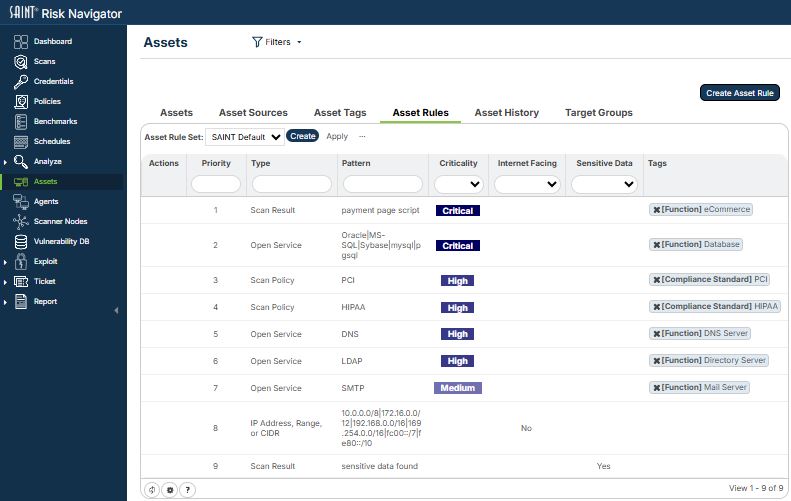The image size is (791, 501).
Task: Click the SAINT Risk Navigator logo
Action: 66,13
